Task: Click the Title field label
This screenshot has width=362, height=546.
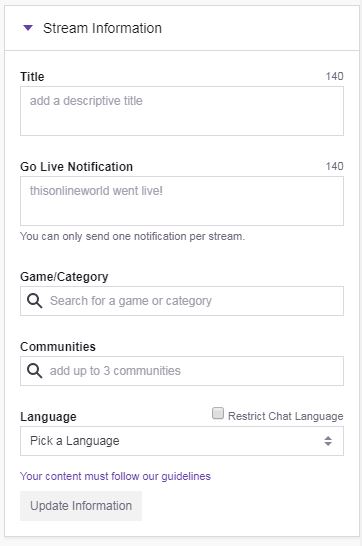Action: 32,77
